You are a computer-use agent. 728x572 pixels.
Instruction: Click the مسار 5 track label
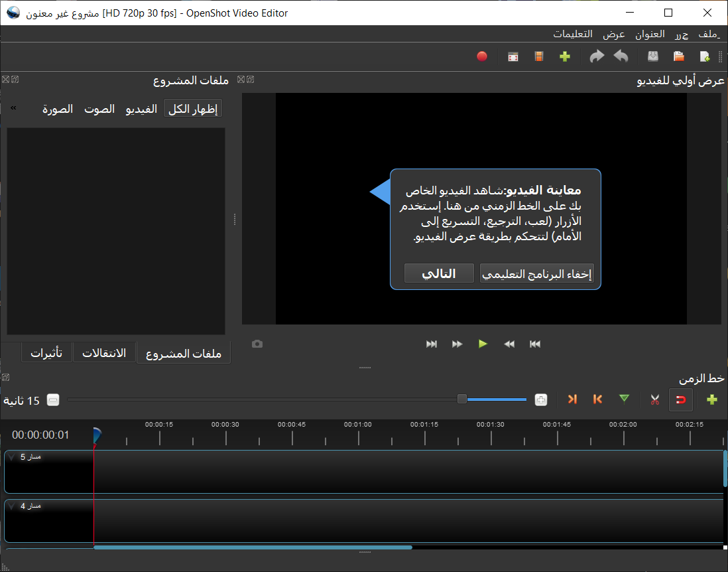click(30, 457)
